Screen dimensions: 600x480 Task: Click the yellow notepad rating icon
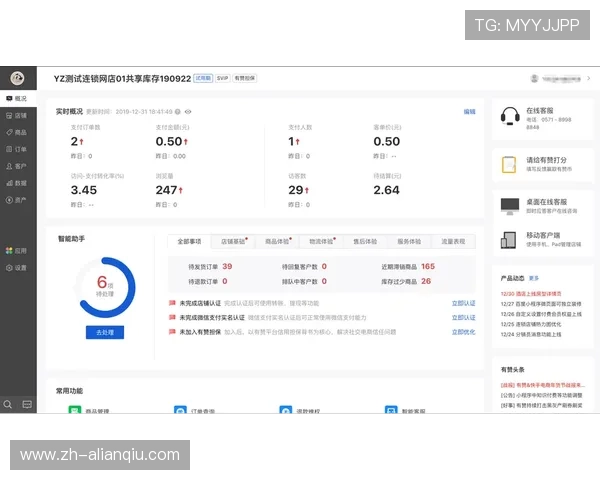(509, 165)
